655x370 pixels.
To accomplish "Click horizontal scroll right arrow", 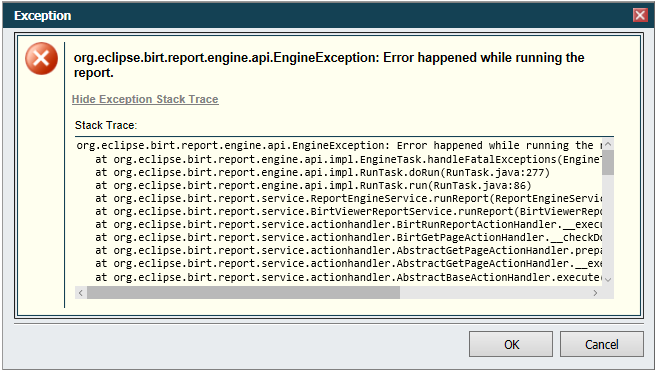I will [595, 293].
